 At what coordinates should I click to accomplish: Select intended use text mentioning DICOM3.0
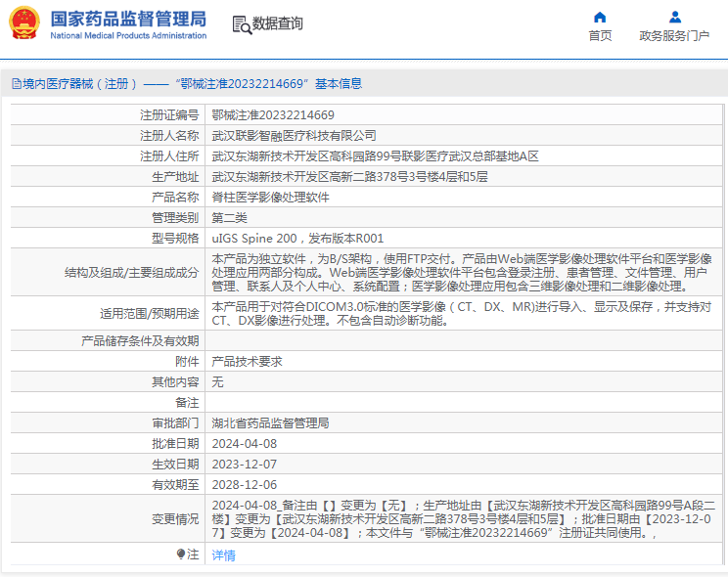pyautogui.click(x=462, y=313)
